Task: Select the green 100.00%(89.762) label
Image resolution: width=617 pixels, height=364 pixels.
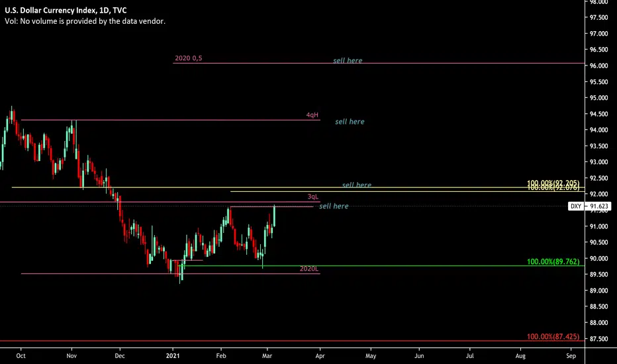Action: [553, 261]
